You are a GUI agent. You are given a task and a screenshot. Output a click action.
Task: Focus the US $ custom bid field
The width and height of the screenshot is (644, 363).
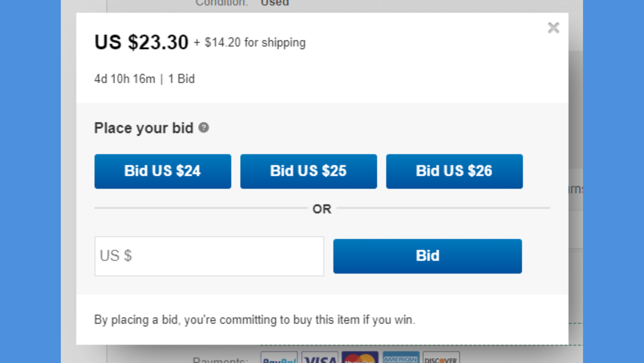(x=209, y=256)
